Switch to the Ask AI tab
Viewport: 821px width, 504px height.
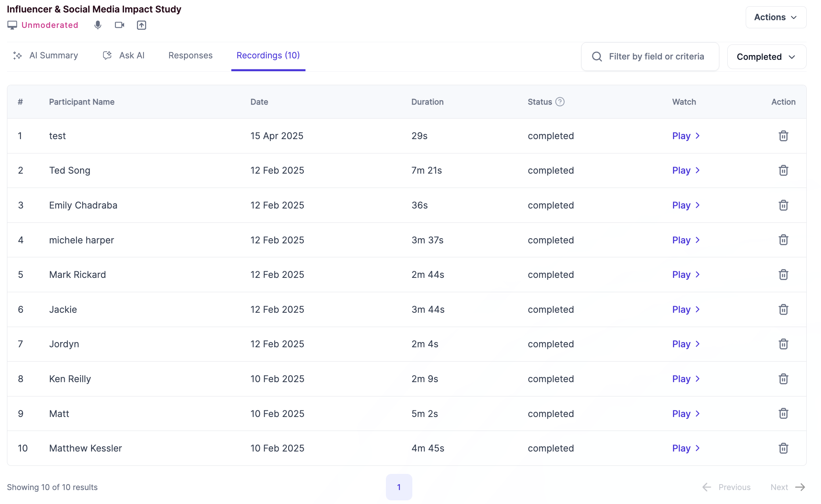124,55
